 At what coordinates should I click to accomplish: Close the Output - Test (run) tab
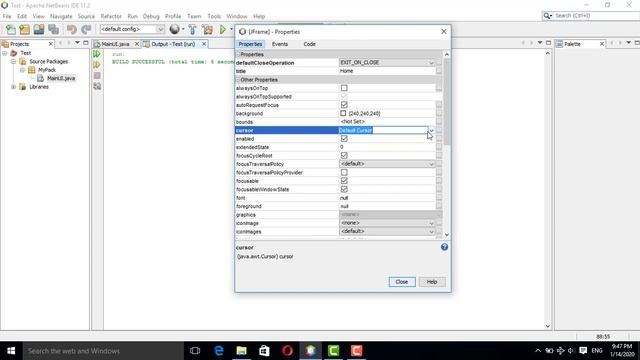coord(204,44)
